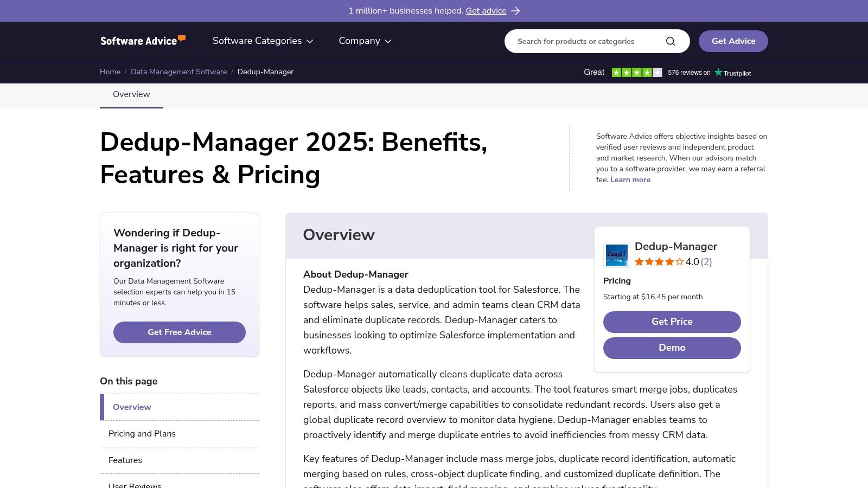Click the Dedup-Manager card title

[676, 246]
